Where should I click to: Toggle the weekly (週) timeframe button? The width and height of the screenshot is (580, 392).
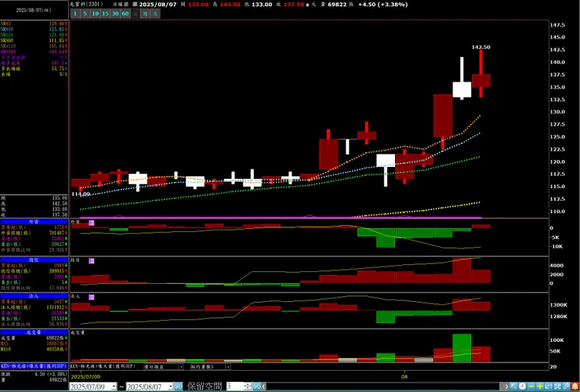pyautogui.click(x=145, y=13)
